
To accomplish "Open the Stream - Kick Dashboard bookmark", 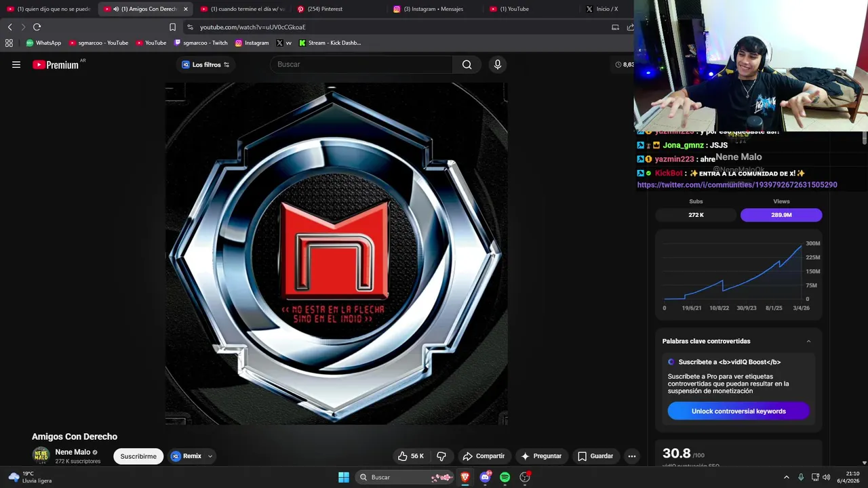I will pyautogui.click(x=330, y=43).
